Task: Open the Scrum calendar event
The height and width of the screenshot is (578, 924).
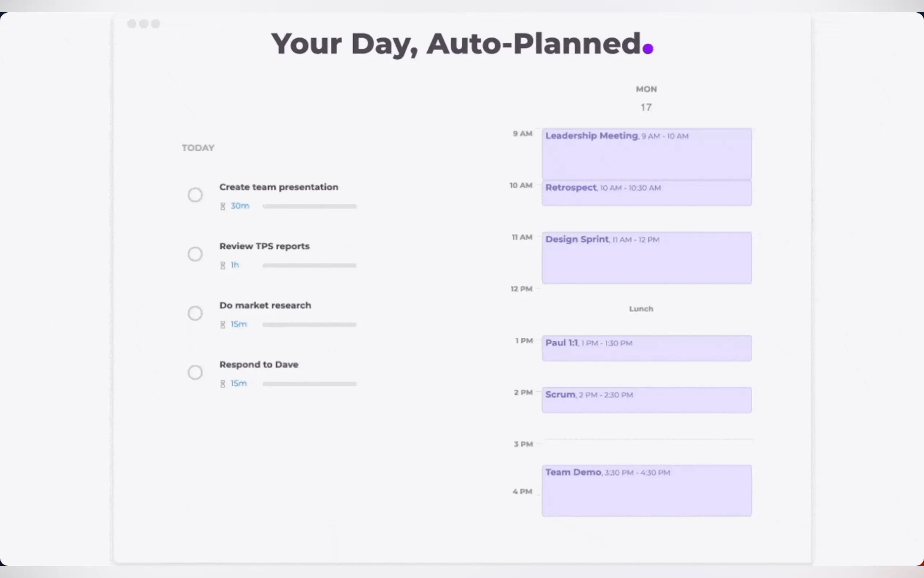Action: pos(646,400)
